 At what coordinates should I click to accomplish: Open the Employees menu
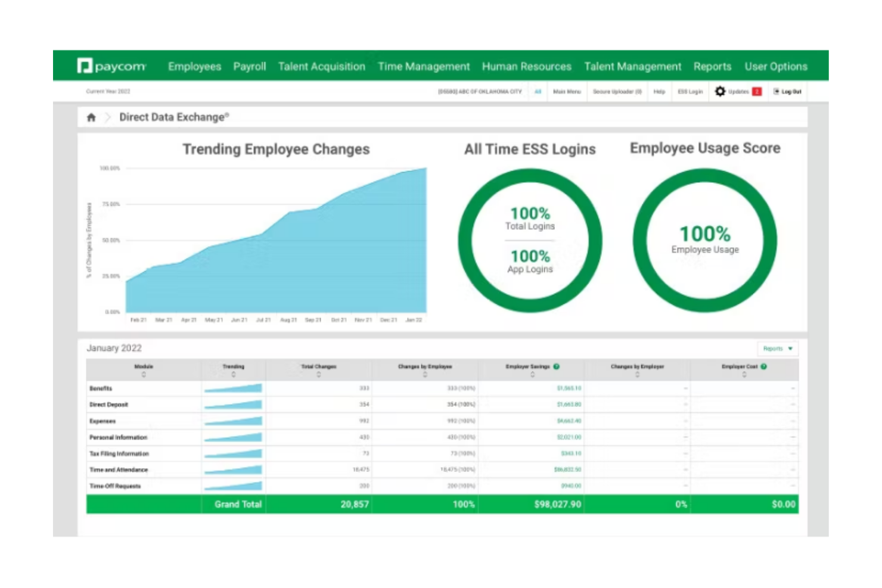tap(194, 67)
